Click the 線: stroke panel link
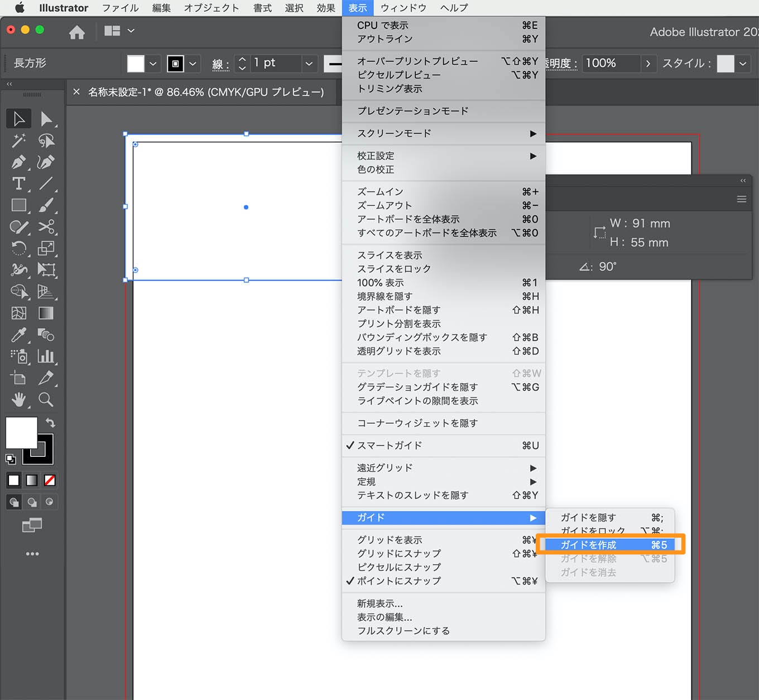 click(220, 64)
